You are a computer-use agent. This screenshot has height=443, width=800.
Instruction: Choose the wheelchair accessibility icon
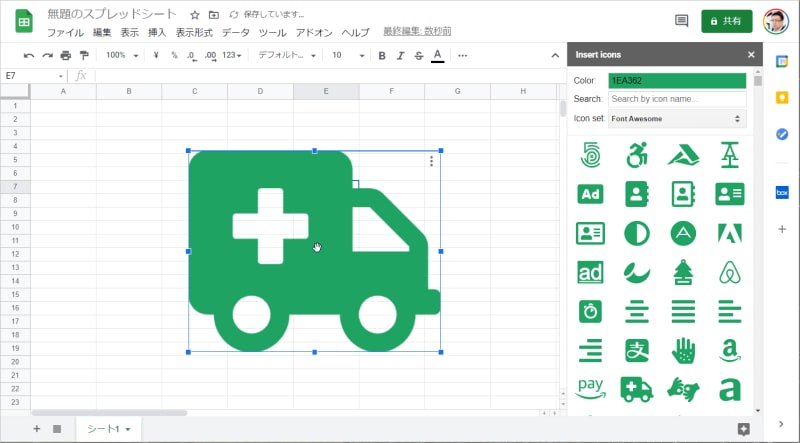coord(636,155)
